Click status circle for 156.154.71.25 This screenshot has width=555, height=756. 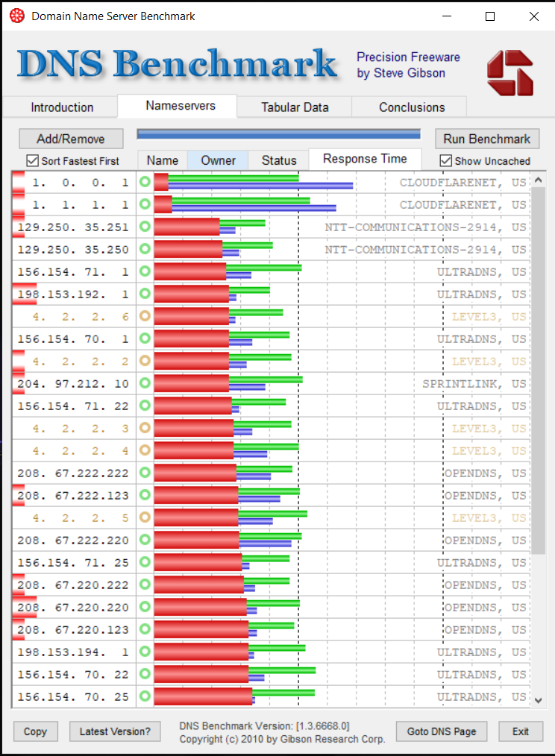[x=145, y=562]
